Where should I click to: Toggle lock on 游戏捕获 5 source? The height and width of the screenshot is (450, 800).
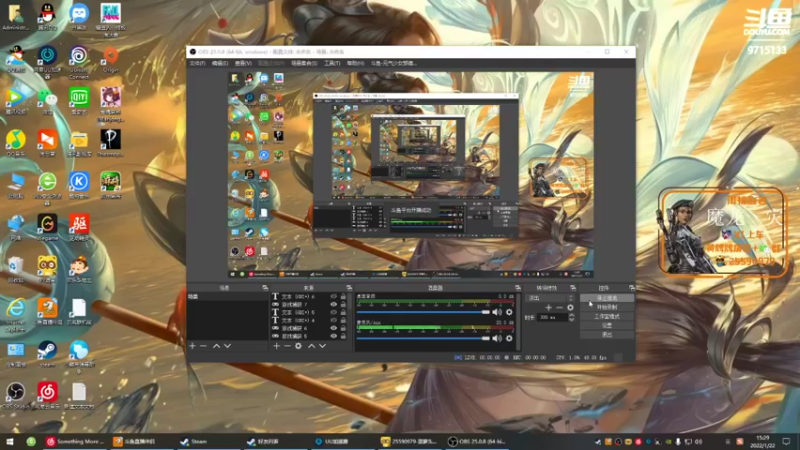click(x=343, y=336)
